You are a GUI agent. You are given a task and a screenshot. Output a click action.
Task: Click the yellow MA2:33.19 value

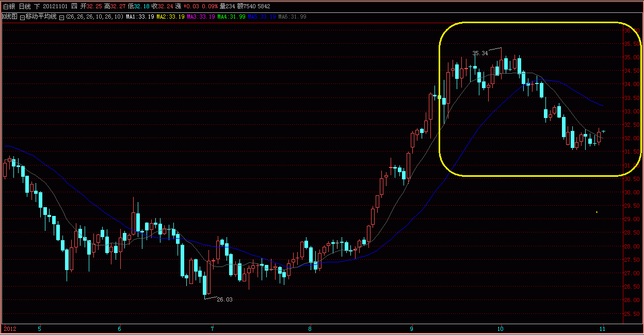tap(170, 17)
